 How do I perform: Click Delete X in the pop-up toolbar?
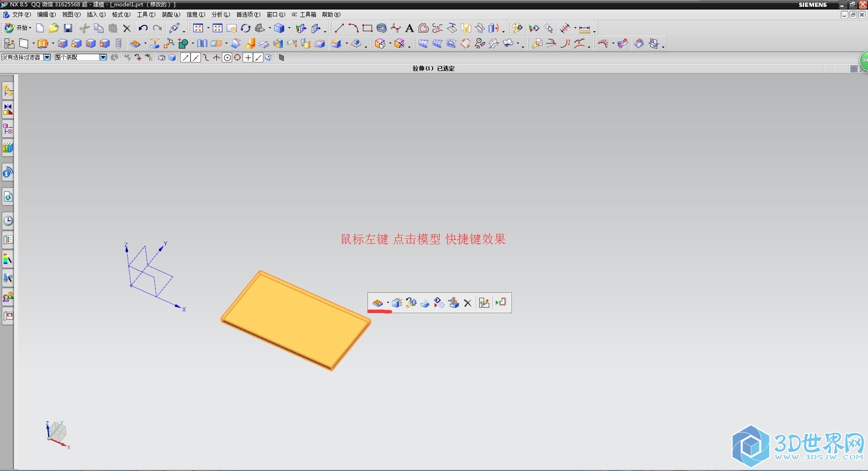pos(467,303)
